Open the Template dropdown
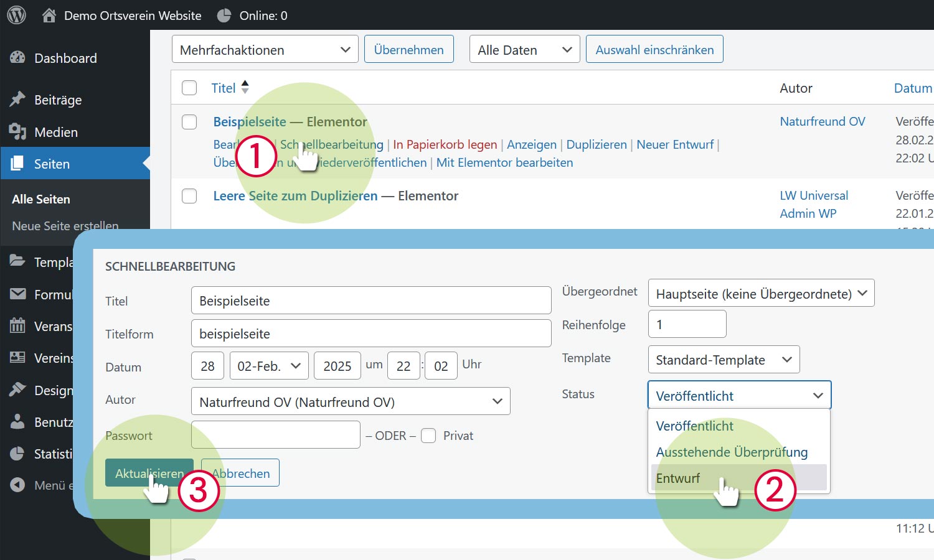Screen dimensions: 934x560 pyautogui.click(x=724, y=360)
